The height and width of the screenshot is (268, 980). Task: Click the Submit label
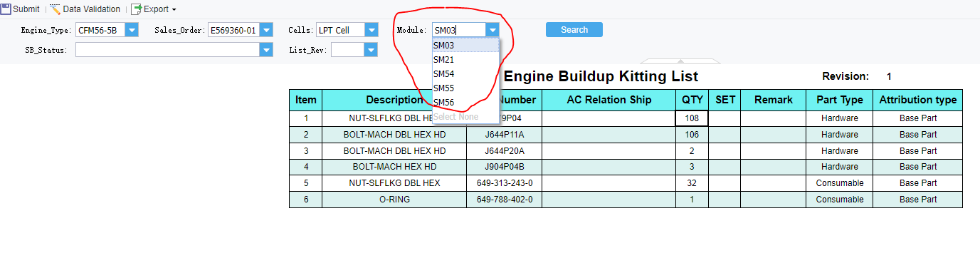pyautogui.click(x=26, y=9)
